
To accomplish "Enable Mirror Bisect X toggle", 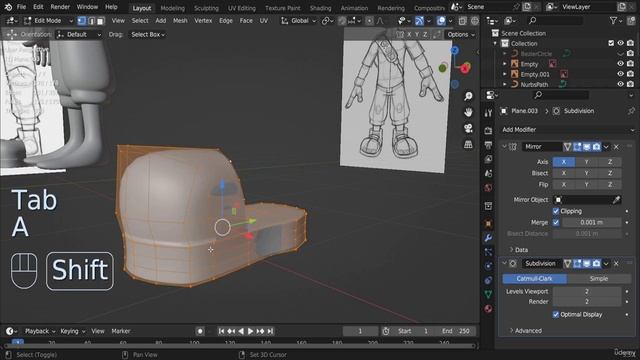I will (564, 173).
